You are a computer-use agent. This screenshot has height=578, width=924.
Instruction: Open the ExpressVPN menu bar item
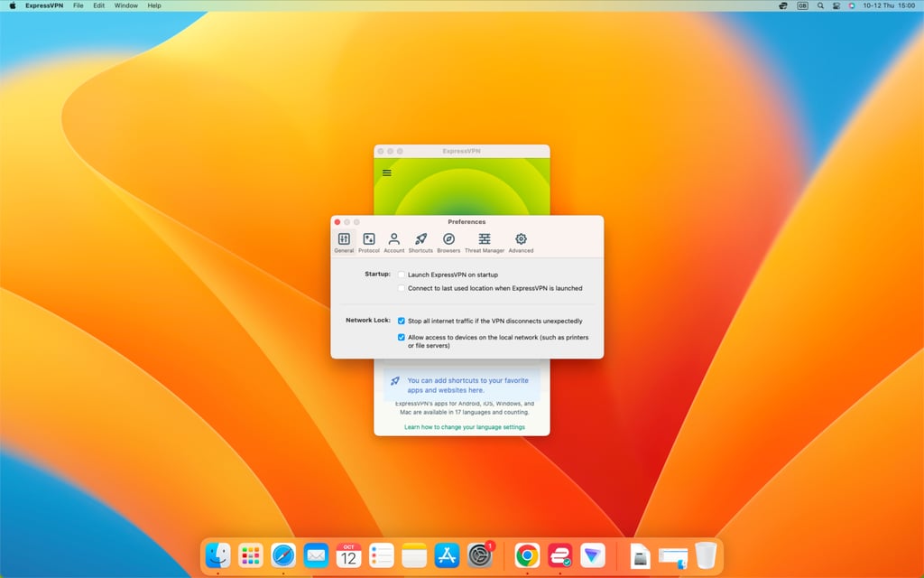(x=44, y=5)
